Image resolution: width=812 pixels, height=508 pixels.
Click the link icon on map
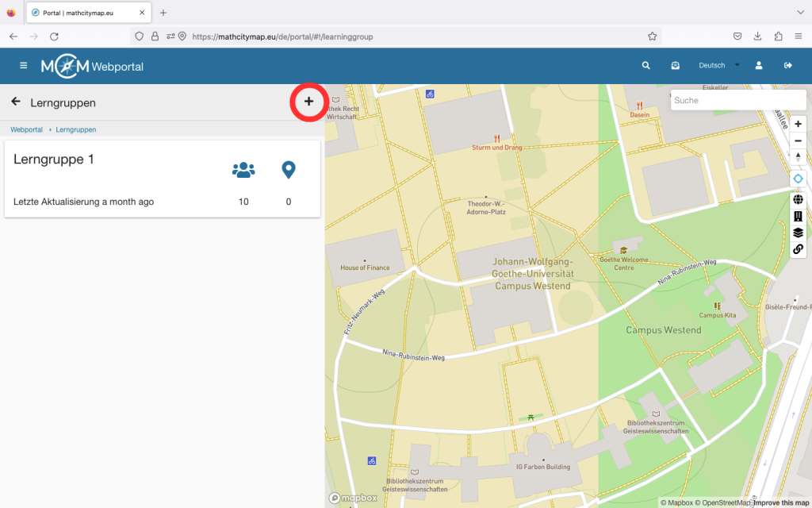798,249
